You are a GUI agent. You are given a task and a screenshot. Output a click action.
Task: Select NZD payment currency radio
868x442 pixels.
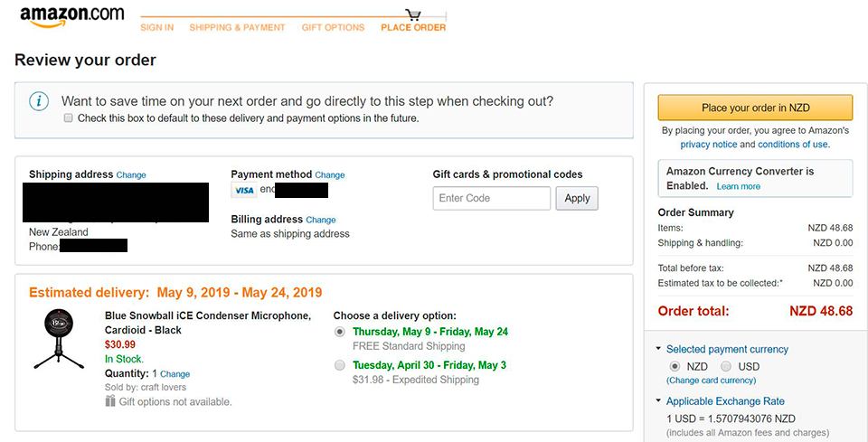coord(675,366)
